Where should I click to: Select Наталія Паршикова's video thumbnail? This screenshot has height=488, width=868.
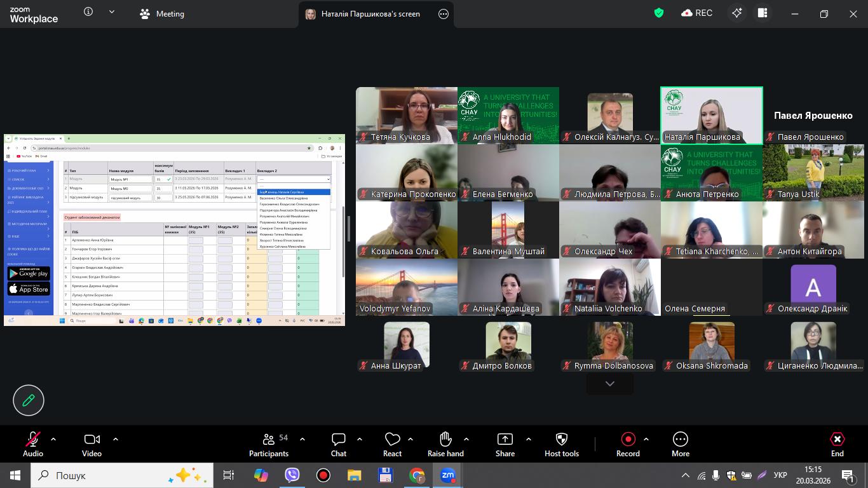(711, 116)
